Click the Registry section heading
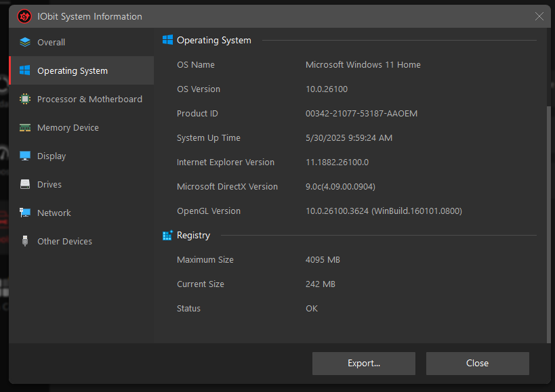This screenshot has height=392, width=555. (193, 236)
